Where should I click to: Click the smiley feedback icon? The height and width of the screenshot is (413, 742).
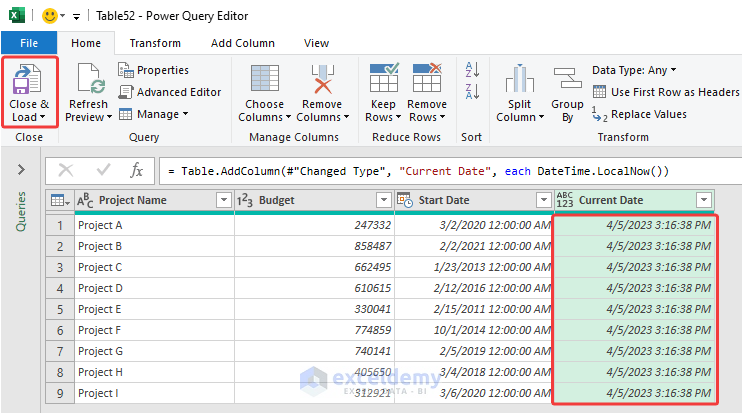[49, 16]
